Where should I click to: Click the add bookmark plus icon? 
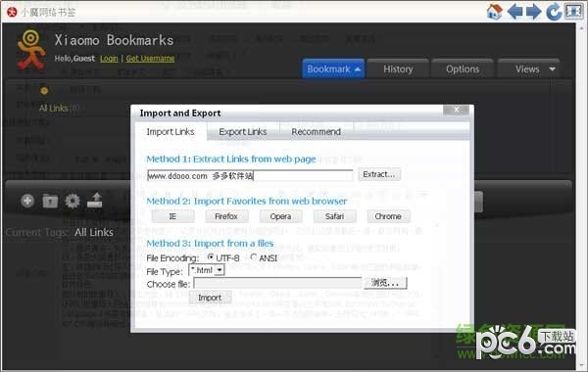[27, 201]
